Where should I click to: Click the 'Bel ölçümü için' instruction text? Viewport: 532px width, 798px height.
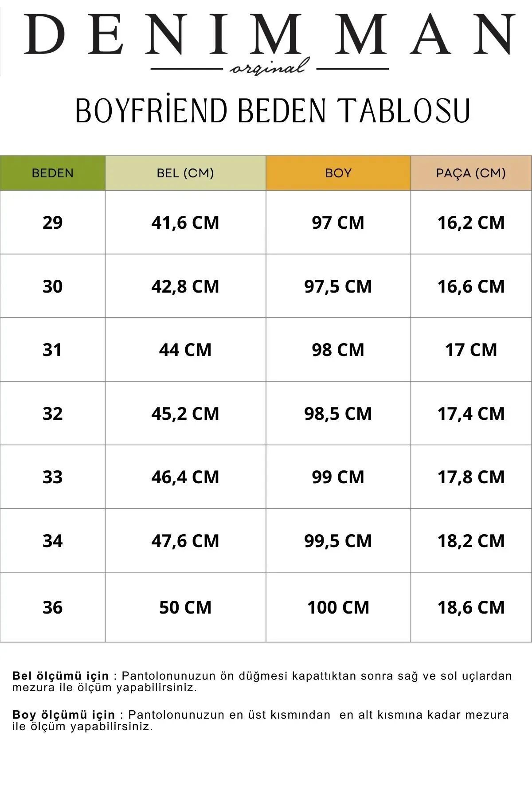tap(60, 676)
